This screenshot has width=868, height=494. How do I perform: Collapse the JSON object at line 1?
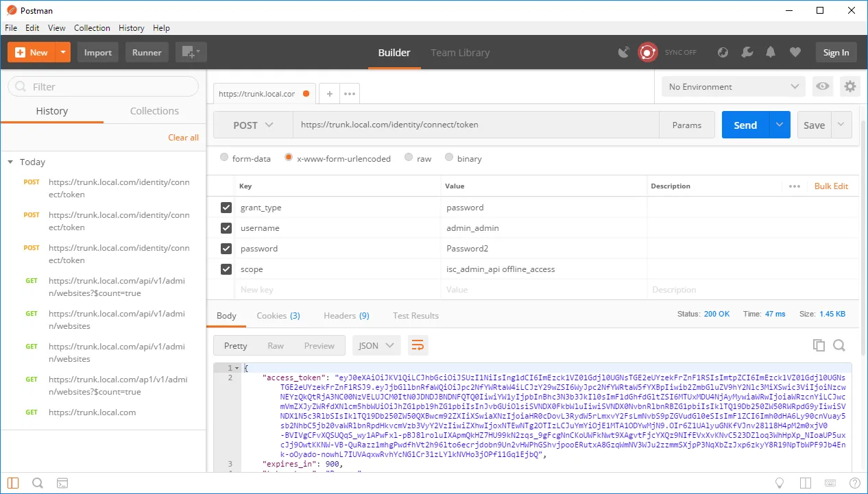tap(237, 368)
